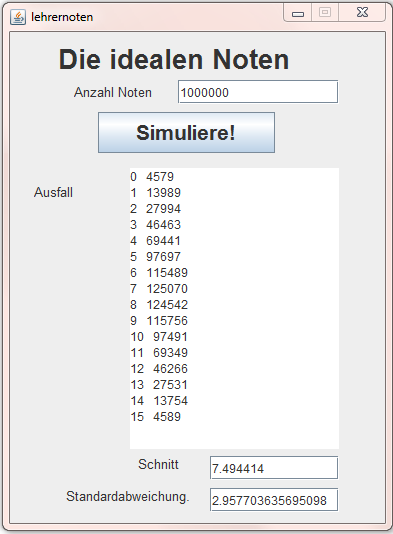Click result row '2 27994'
Viewport: 393px width, 534px height.
155,209
